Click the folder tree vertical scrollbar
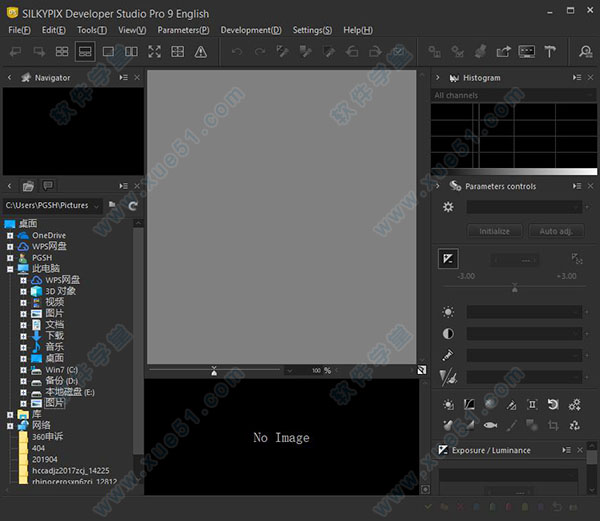Image resolution: width=600 pixels, height=521 pixels. pyautogui.click(x=138, y=340)
